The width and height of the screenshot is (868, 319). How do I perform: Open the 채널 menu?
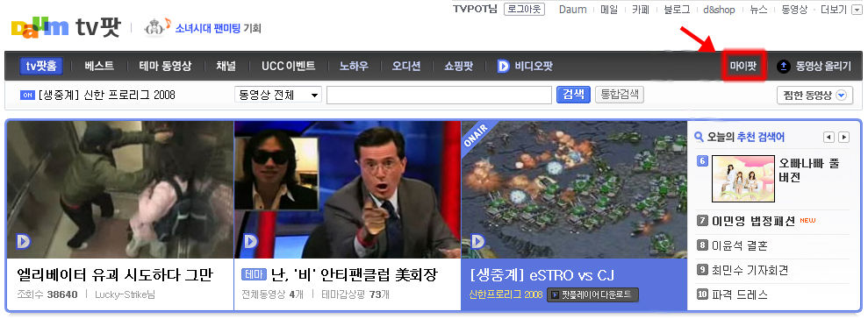pos(226,67)
